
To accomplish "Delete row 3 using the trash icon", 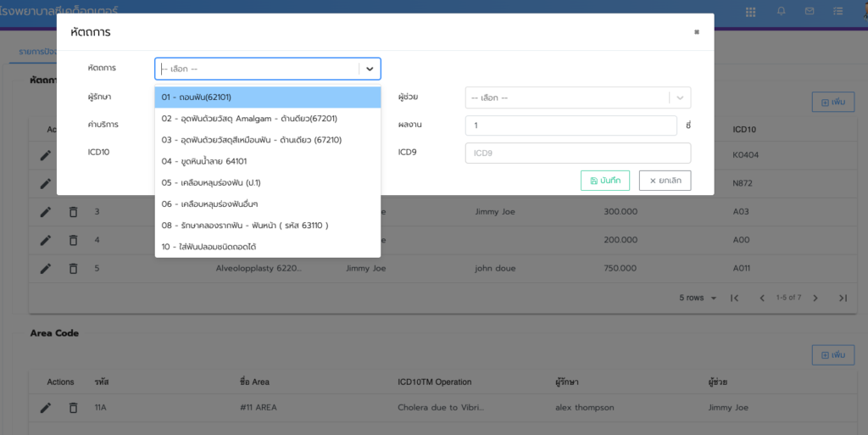I will click(x=73, y=211).
